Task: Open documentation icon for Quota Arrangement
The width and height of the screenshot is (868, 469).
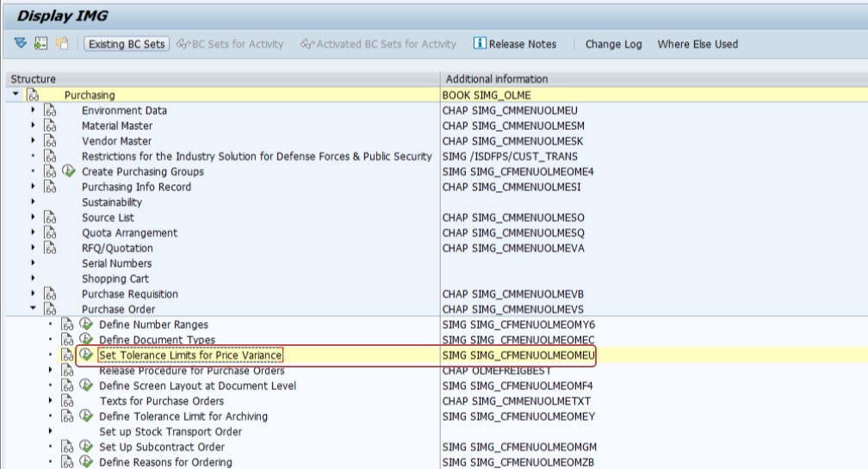Action: click(x=50, y=233)
